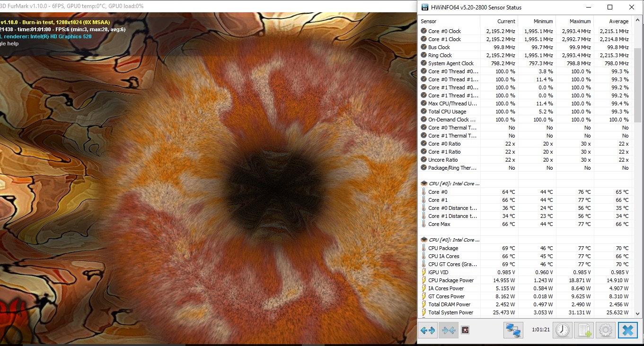Click the gauge icon beside Uncore Ratio
The width and height of the screenshot is (644, 346).
423,160
